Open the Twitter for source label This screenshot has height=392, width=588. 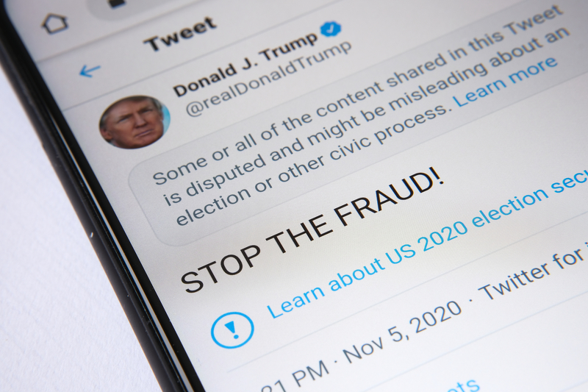[532, 275]
